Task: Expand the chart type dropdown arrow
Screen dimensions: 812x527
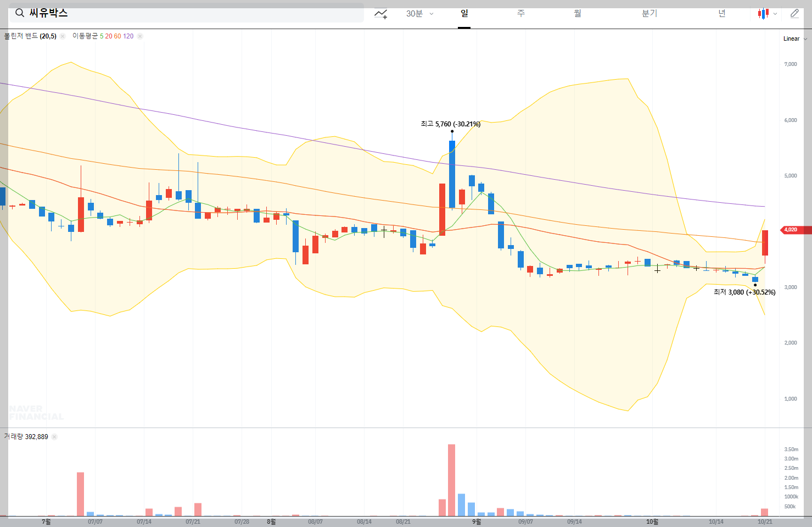Action: pyautogui.click(x=775, y=14)
